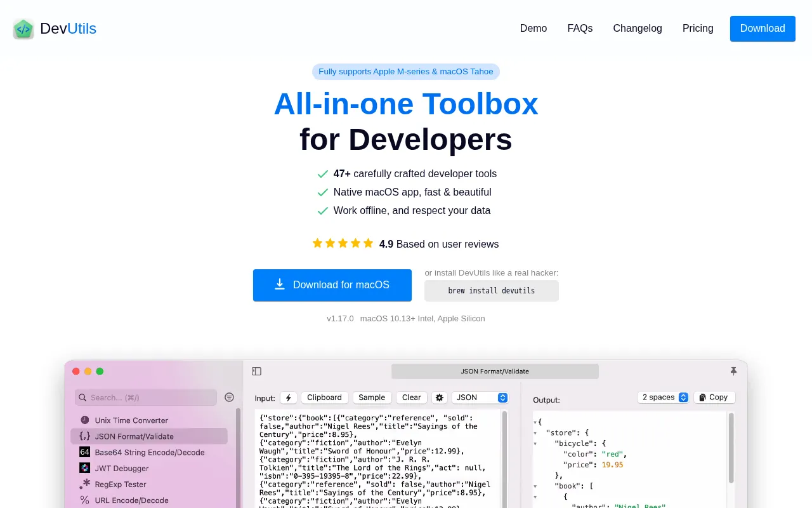Image resolution: width=812 pixels, height=508 pixels.
Task: Click the output pane vertical scrollbar
Action: tap(731, 448)
